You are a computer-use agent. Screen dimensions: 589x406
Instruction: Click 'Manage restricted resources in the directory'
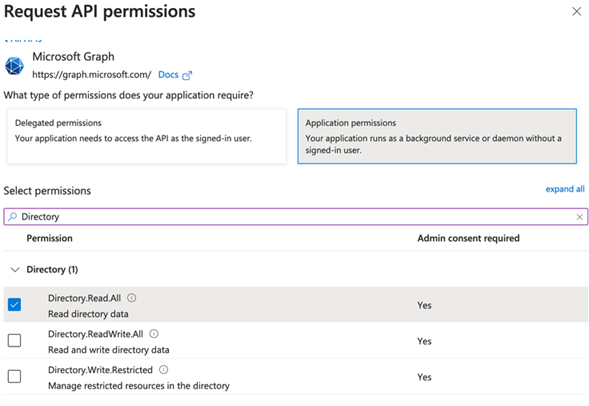point(139,386)
